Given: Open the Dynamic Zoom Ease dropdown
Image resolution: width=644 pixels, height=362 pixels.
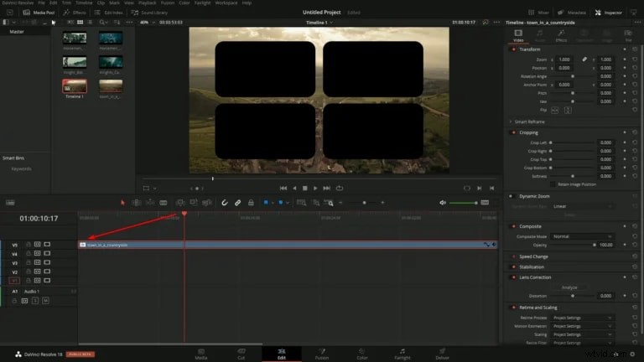Looking at the screenshot, I should [582, 206].
